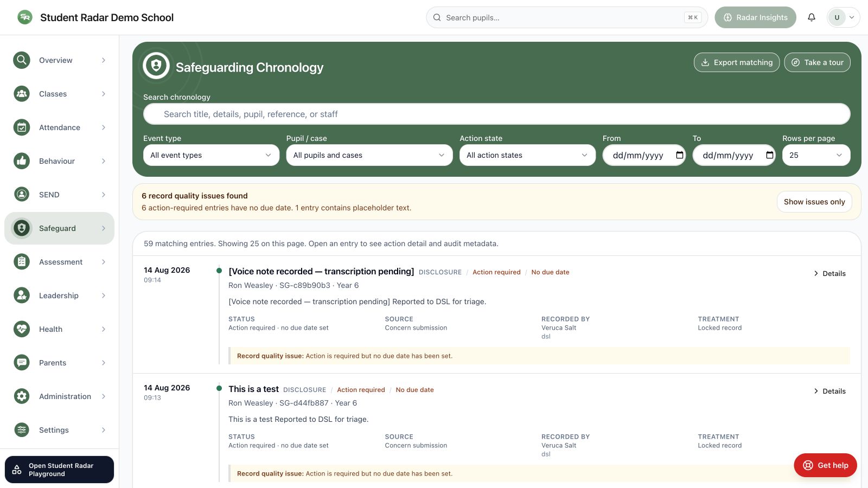Screen dimensions: 868x488
Task: Click the Parents chat bubble icon
Action: point(22,363)
